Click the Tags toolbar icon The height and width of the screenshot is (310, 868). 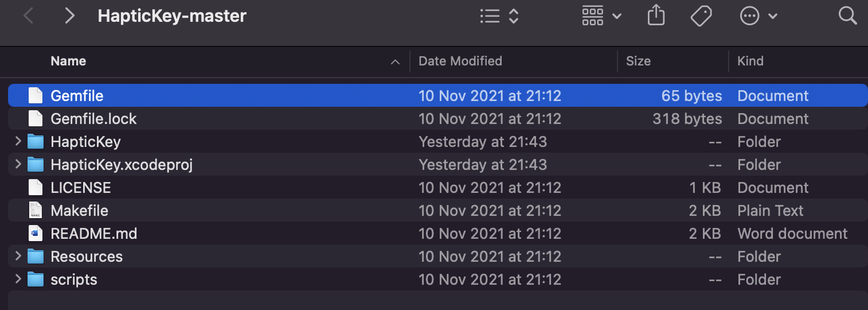coord(701,16)
